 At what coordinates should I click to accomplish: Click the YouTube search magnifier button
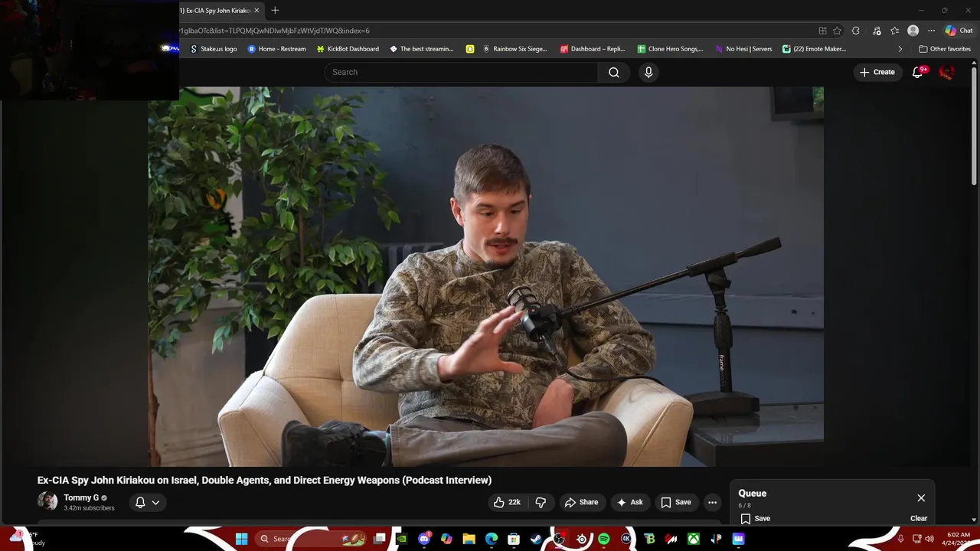(x=614, y=72)
